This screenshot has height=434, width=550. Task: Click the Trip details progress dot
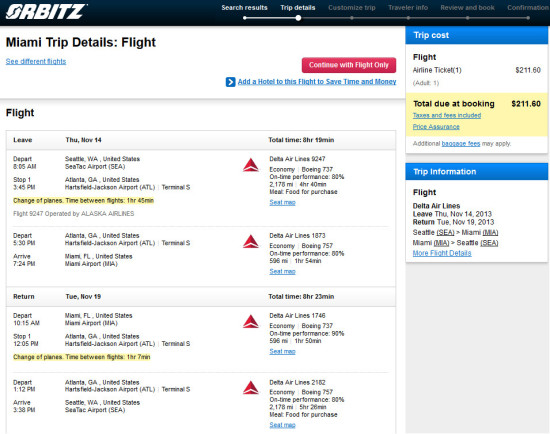click(298, 18)
